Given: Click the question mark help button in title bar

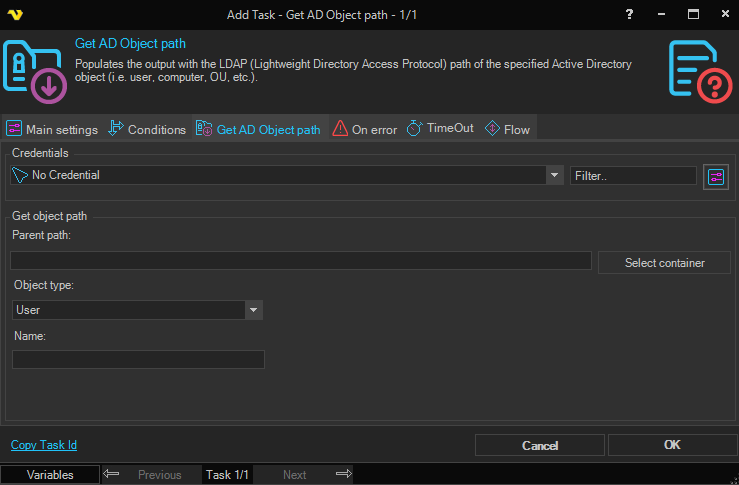Looking at the screenshot, I should point(629,15).
